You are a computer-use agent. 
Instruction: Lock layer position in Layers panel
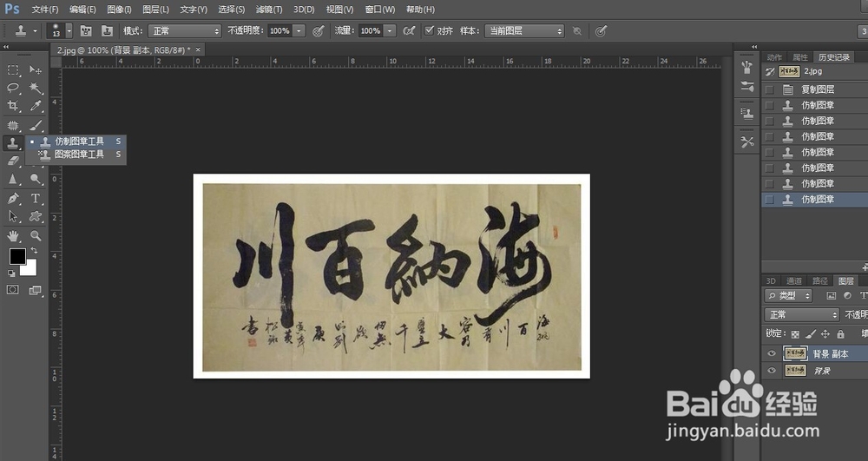[x=825, y=333]
